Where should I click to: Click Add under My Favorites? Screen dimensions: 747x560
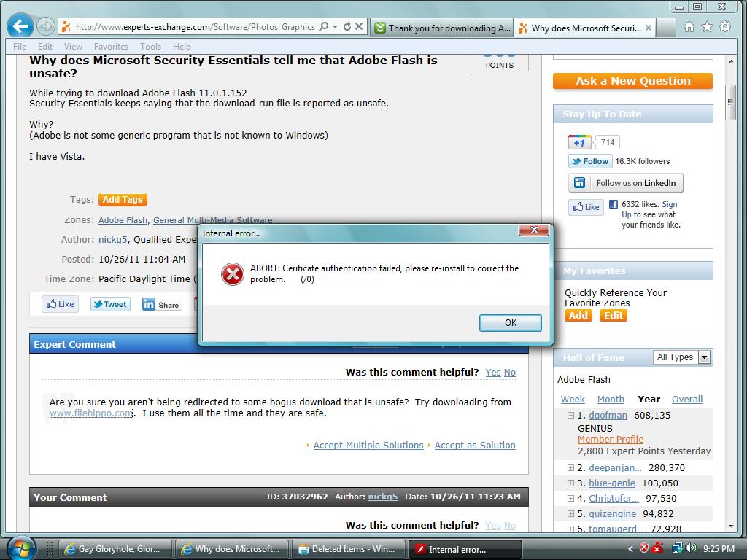click(578, 315)
